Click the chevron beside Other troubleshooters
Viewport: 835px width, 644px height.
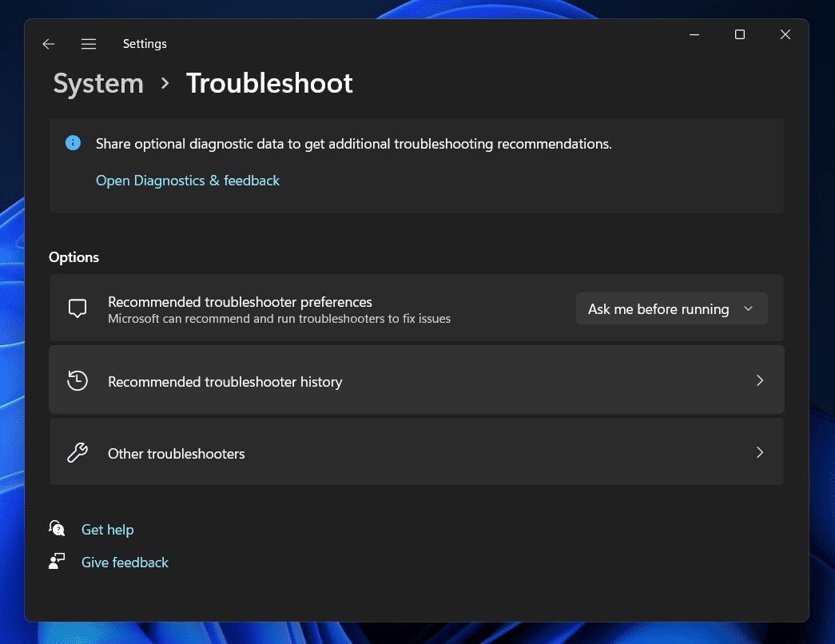(x=759, y=453)
